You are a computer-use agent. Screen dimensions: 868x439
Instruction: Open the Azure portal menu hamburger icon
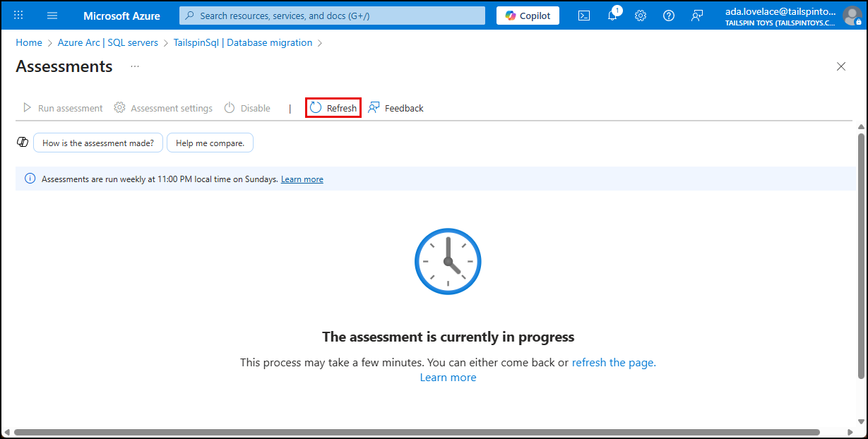tap(52, 15)
